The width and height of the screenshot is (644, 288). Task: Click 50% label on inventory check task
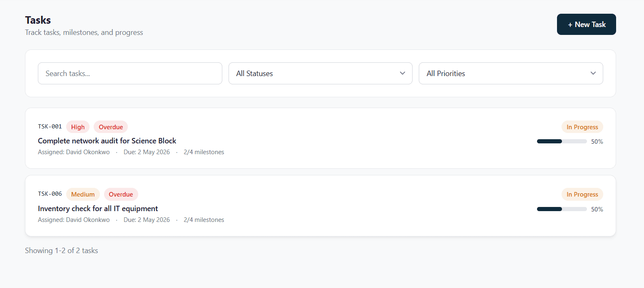[x=597, y=209]
